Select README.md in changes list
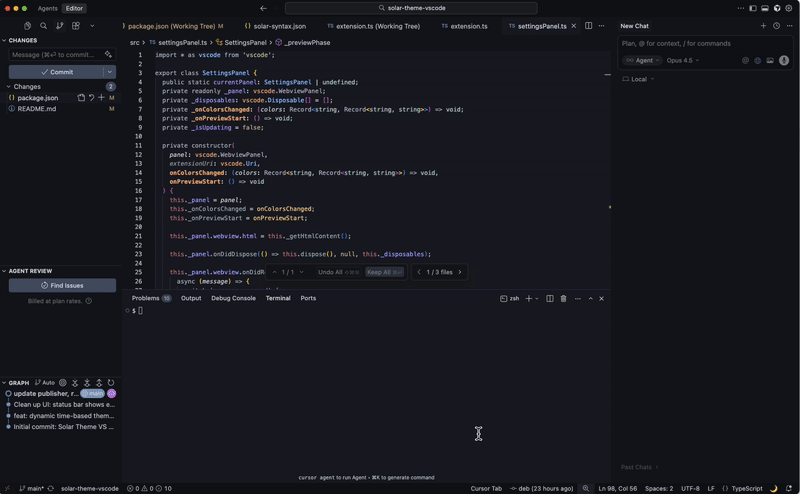Image resolution: width=800 pixels, height=494 pixels. [37, 109]
